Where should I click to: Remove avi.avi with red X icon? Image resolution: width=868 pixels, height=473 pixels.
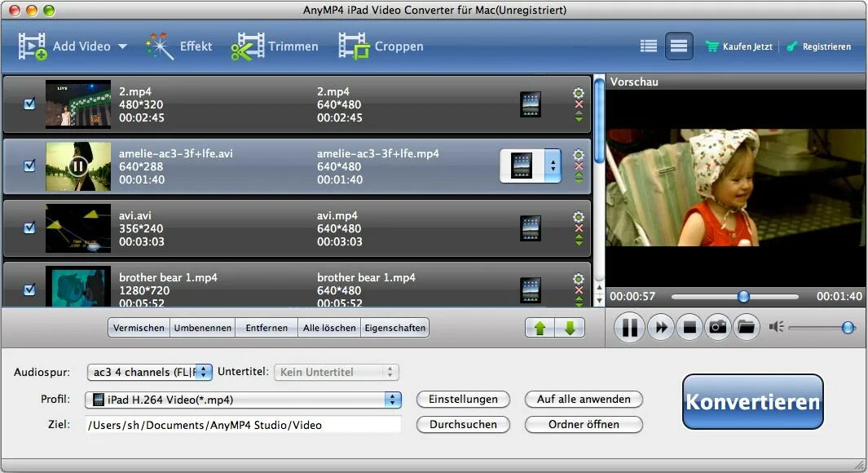[x=579, y=228]
